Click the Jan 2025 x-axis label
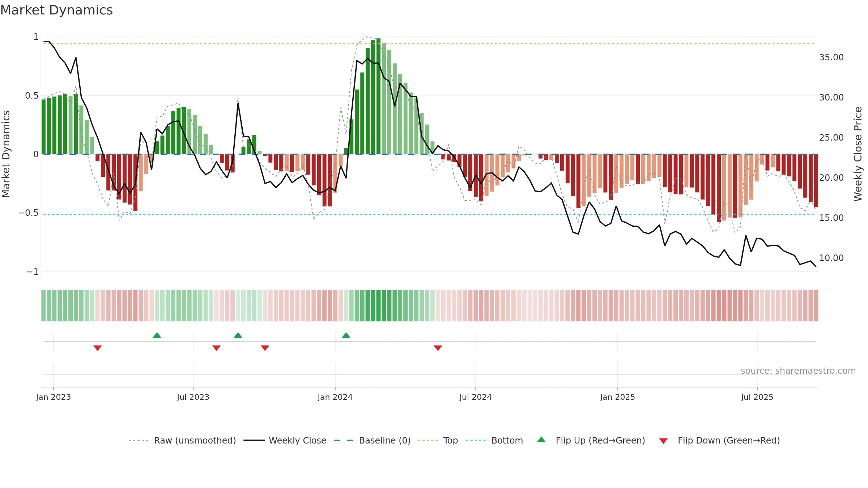 618,397
